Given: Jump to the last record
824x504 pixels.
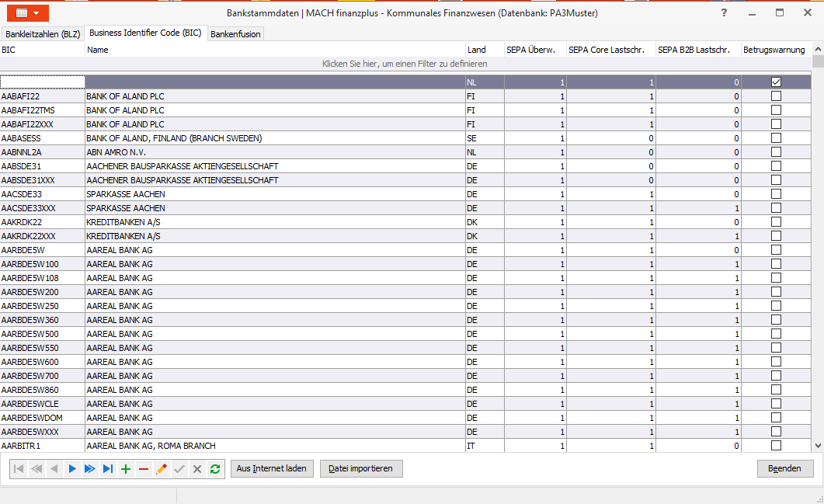Looking at the screenshot, I should [108, 469].
